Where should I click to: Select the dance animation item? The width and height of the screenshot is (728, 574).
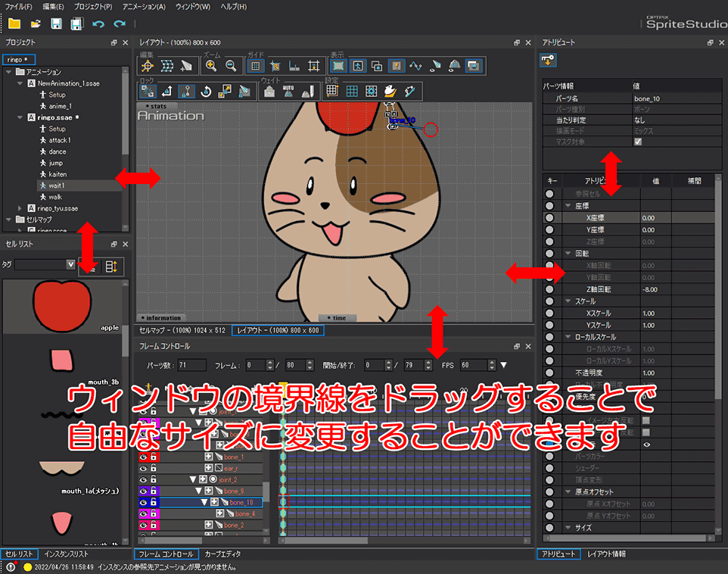58,151
